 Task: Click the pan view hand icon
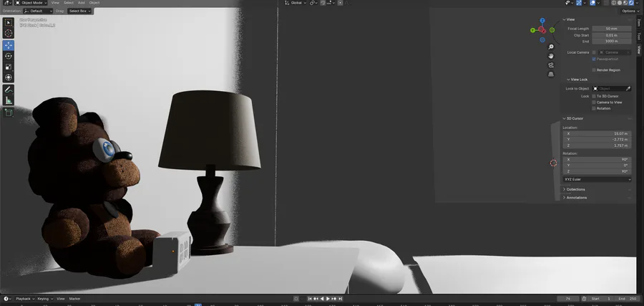click(x=551, y=56)
